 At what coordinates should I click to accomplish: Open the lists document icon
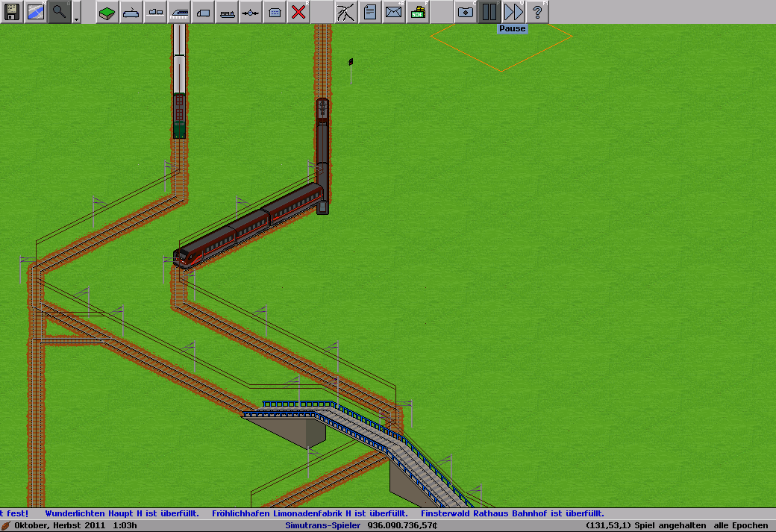[370, 11]
